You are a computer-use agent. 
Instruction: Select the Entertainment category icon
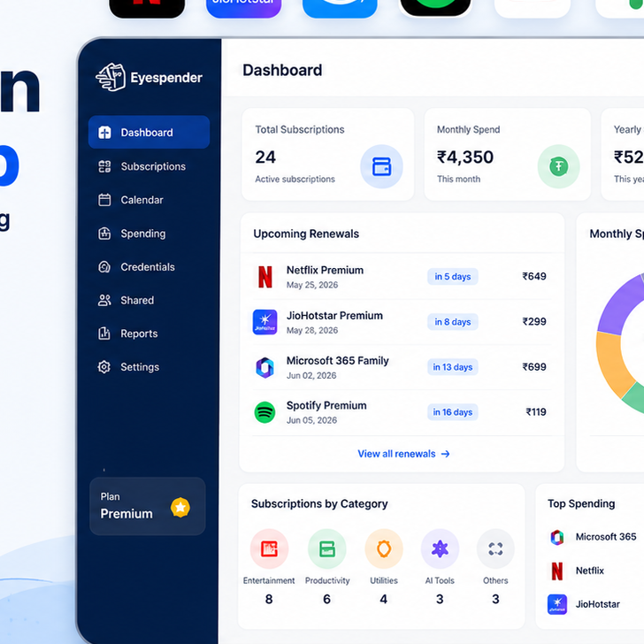(269, 548)
